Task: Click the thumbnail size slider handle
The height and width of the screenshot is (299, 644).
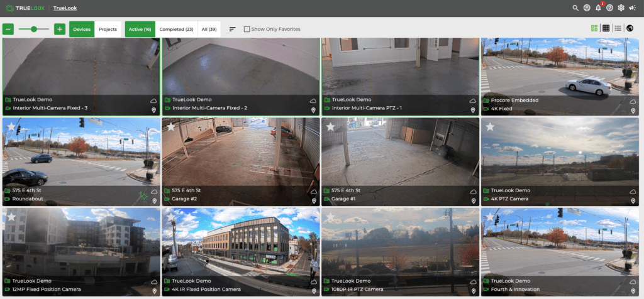Action: [34, 29]
